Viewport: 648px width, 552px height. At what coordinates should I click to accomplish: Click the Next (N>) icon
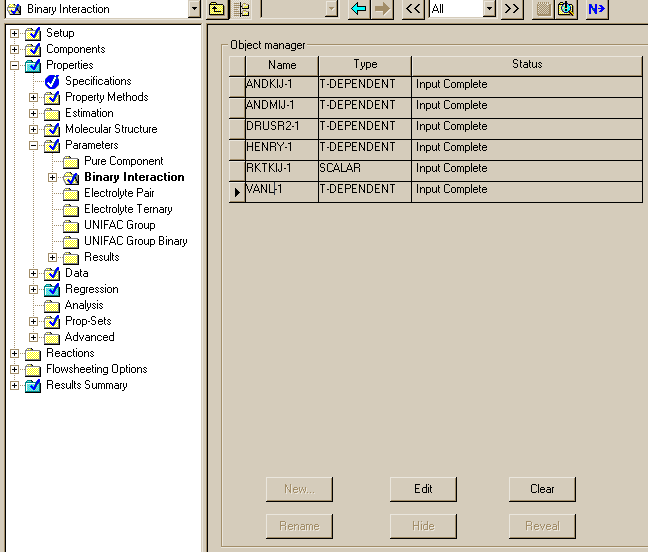click(597, 9)
